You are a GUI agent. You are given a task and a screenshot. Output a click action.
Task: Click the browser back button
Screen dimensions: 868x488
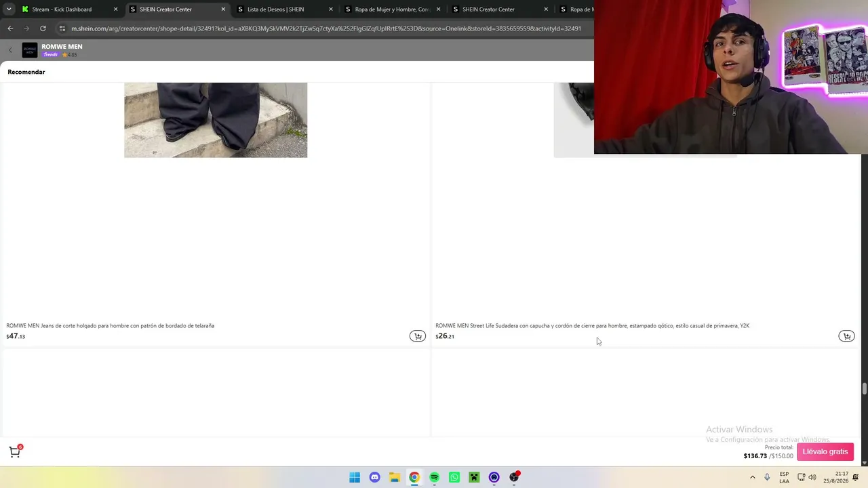10,28
